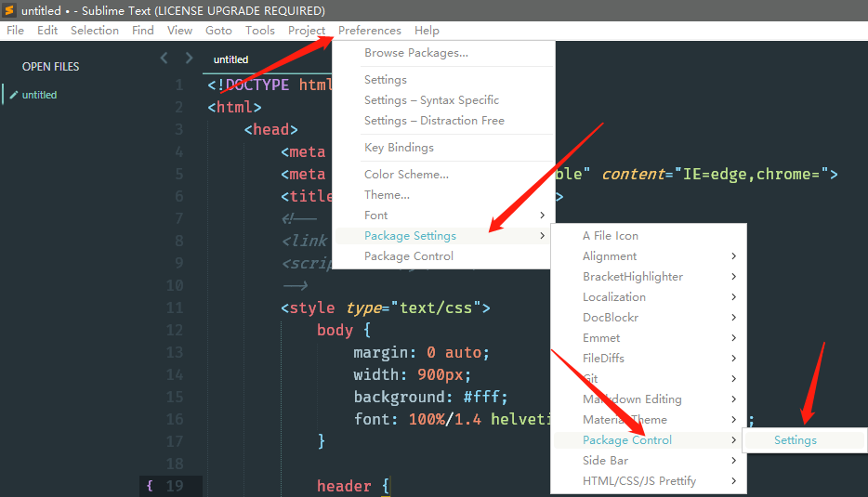Open the Selection menu
The height and width of the screenshot is (497, 868).
(x=95, y=31)
